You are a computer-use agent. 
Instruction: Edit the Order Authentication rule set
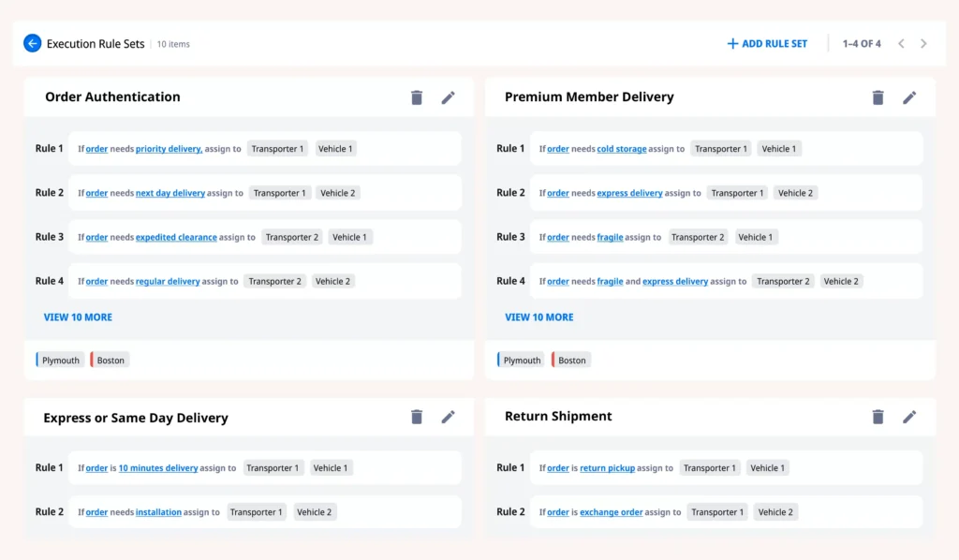[x=449, y=97]
